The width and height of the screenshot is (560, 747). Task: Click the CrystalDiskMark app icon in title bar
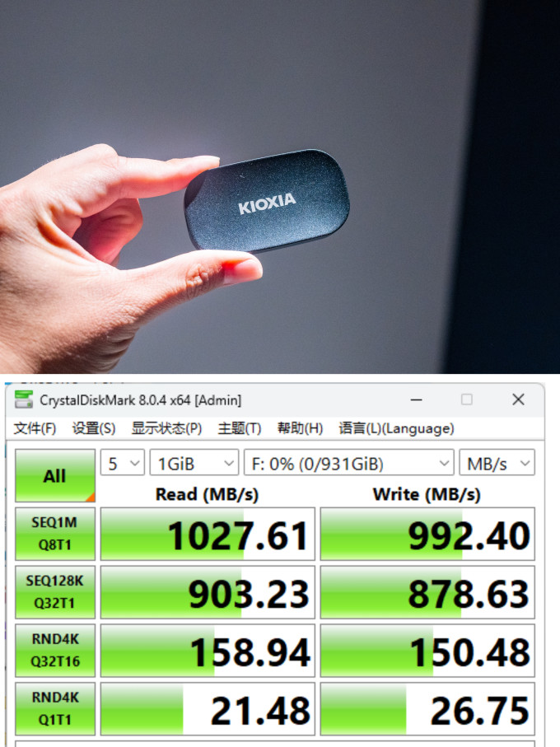(23, 399)
